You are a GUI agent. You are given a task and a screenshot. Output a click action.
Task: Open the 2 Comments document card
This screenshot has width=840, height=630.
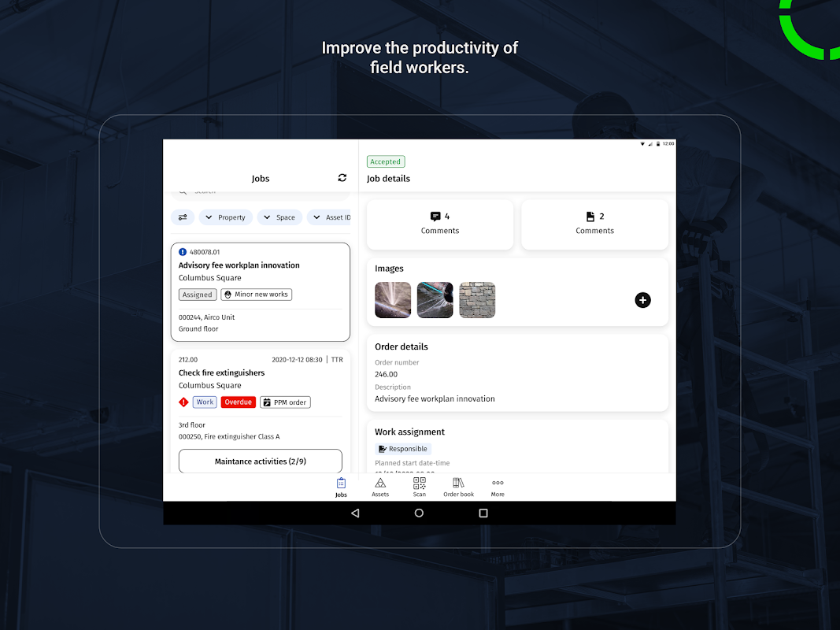pos(594,224)
